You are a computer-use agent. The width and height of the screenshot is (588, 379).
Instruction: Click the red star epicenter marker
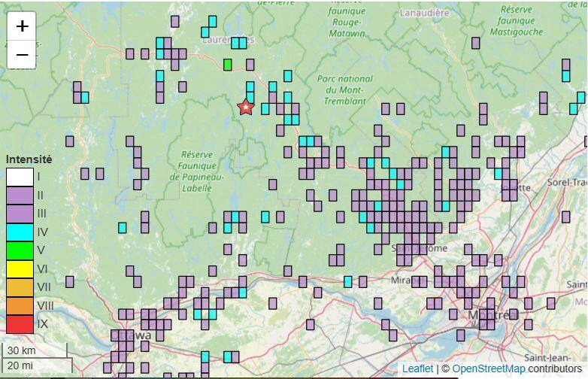246,108
